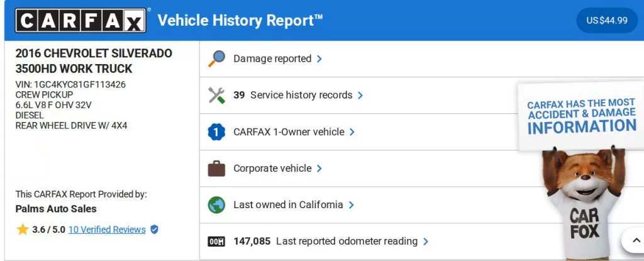
Task: Expand the Last owned in California chevron
Action: (x=351, y=205)
